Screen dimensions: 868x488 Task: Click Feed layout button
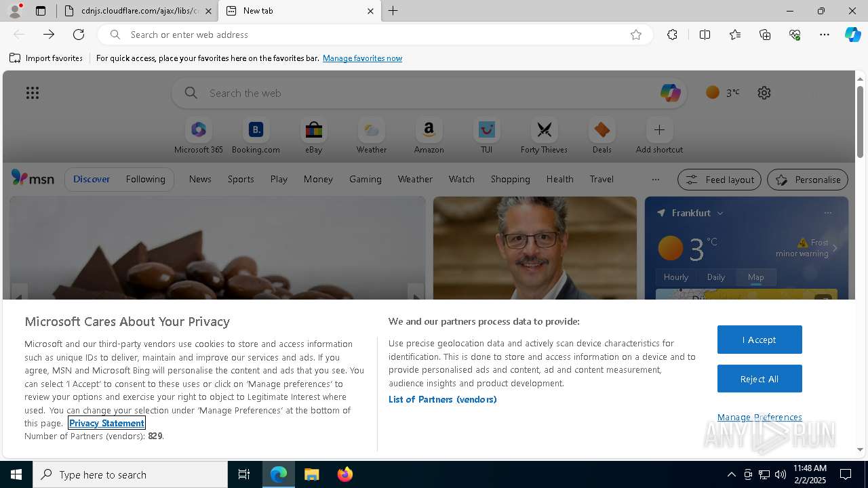point(719,180)
